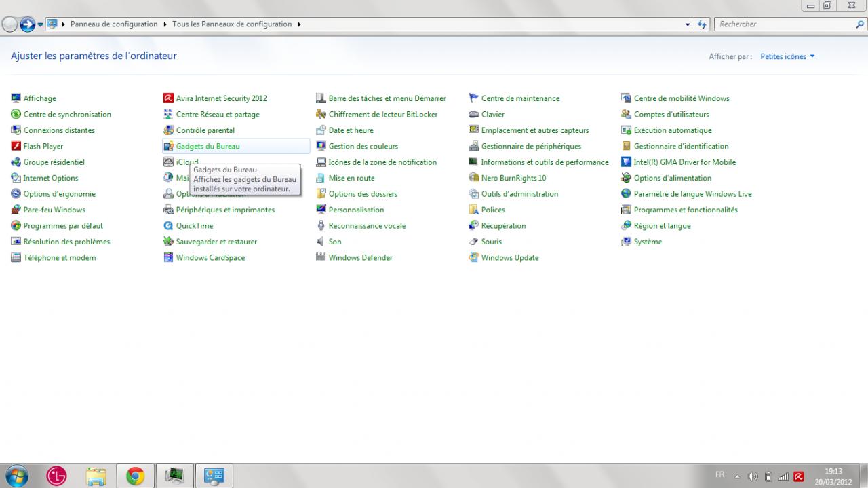
Task: Open the Polices fonts icon
Action: (x=474, y=210)
